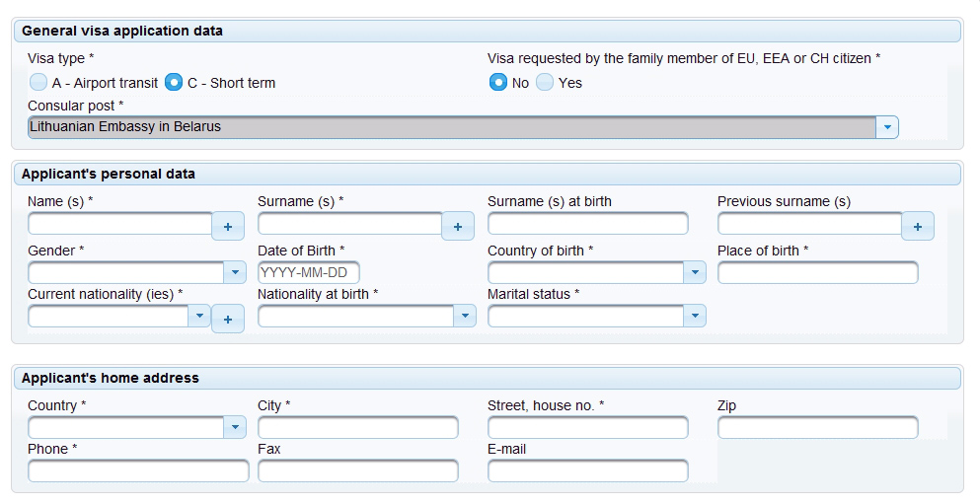Open the Consular post dropdown
Viewport: 980px width, 504px height.
[463, 127]
